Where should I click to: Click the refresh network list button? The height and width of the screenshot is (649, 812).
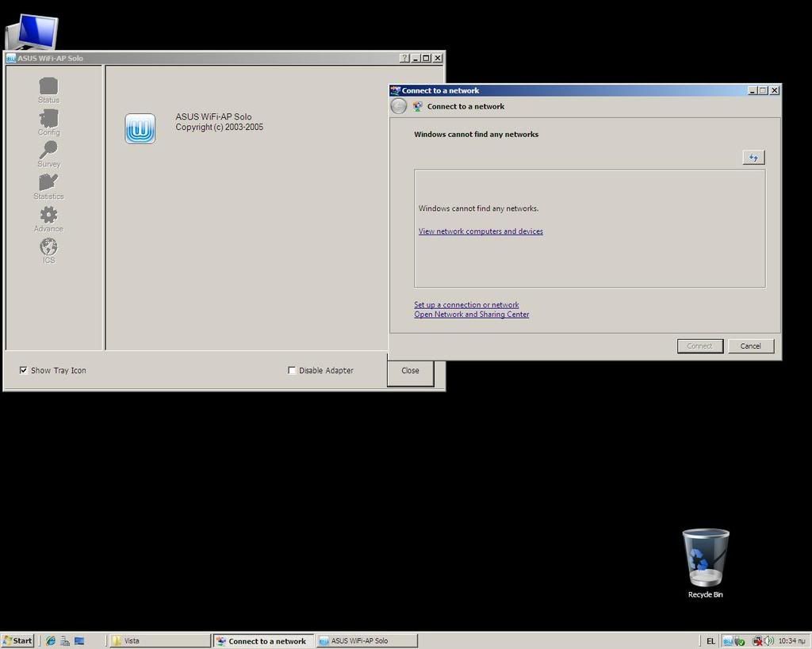point(753,158)
